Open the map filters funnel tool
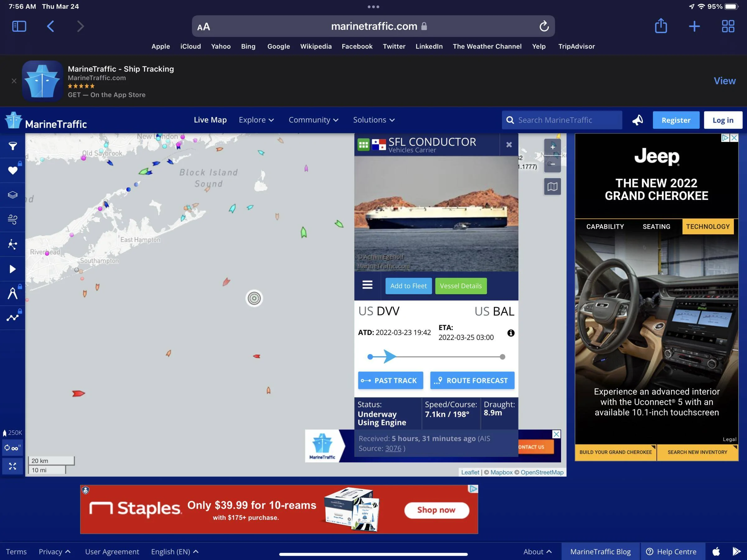Image resolution: width=747 pixels, height=560 pixels. click(x=12, y=146)
